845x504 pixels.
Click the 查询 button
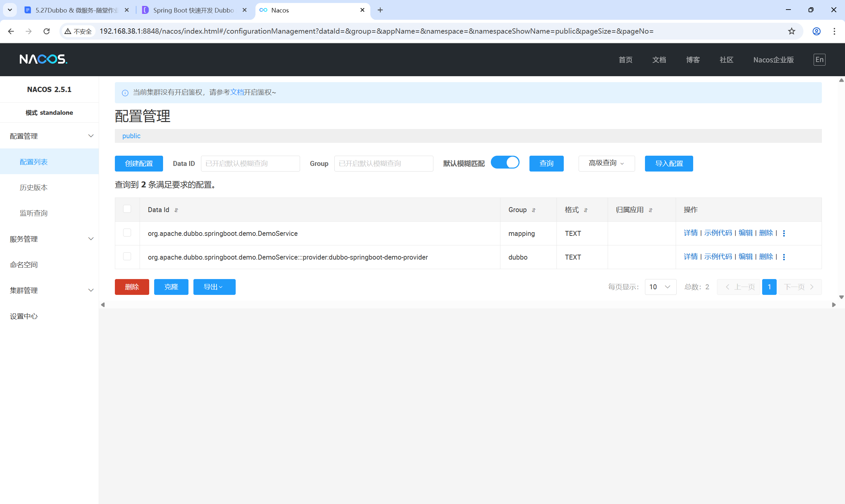546,163
